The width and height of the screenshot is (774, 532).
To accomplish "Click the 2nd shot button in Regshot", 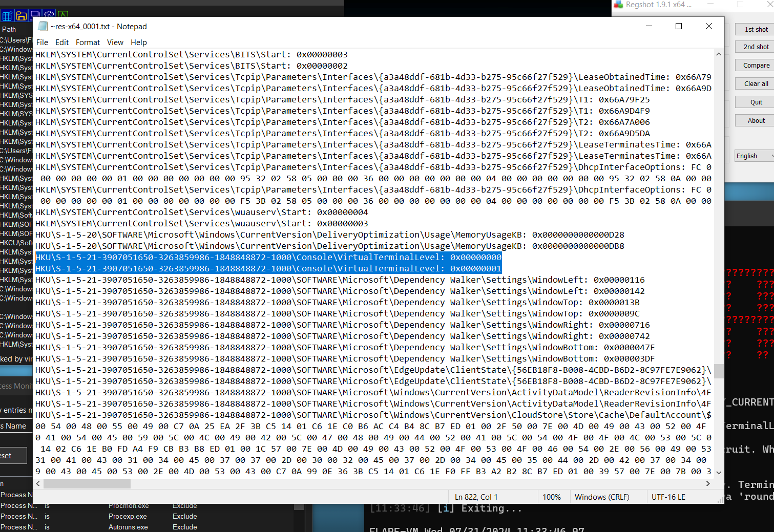I will [755, 47].
